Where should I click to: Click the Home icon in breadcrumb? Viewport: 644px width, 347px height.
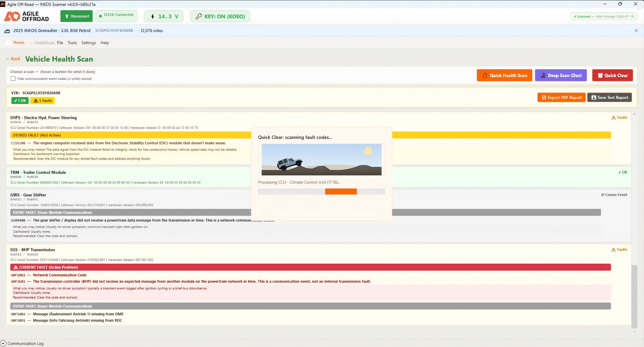click(x=9, y=43)
